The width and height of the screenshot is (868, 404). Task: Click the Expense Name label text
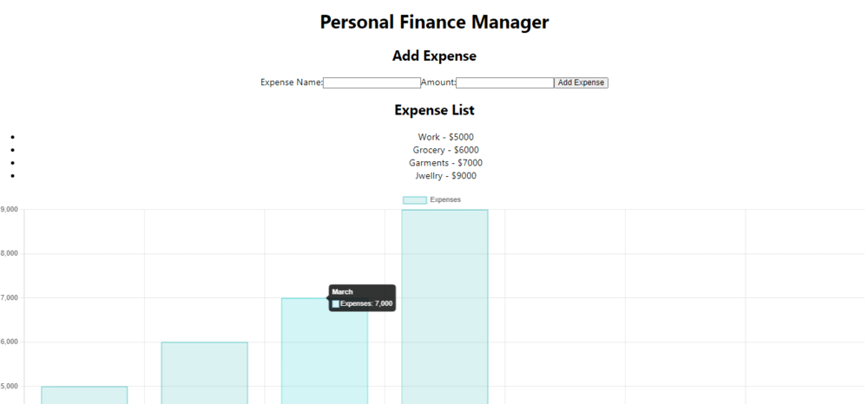[292, 83]
